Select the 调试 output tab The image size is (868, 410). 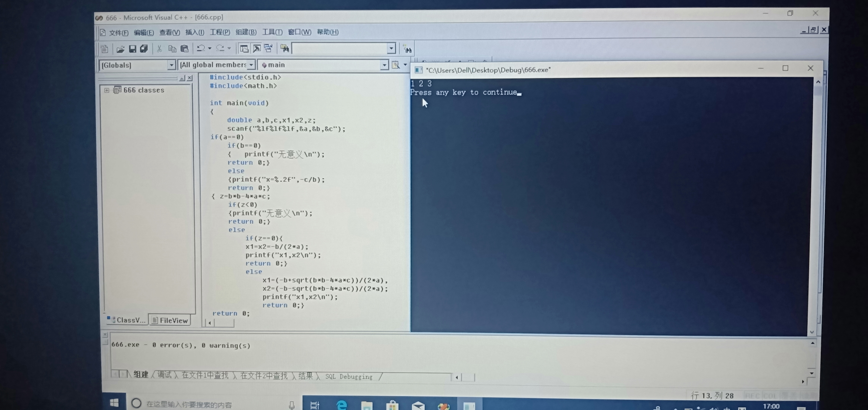[164, 375]
